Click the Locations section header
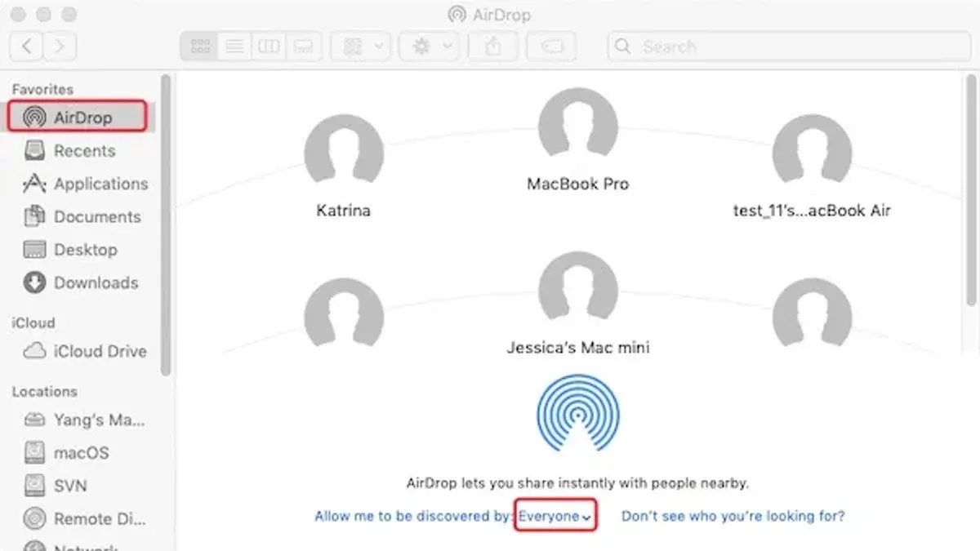 coord(44,391)
